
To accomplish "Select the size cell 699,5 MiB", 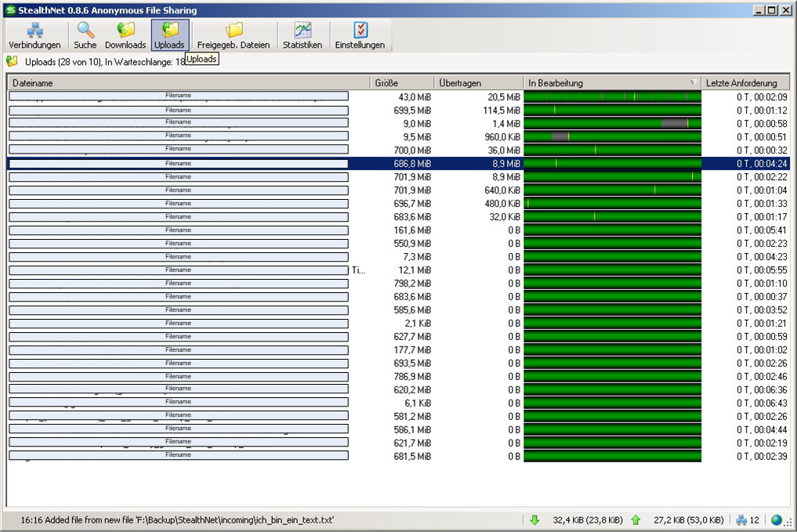I will point(412,110).
